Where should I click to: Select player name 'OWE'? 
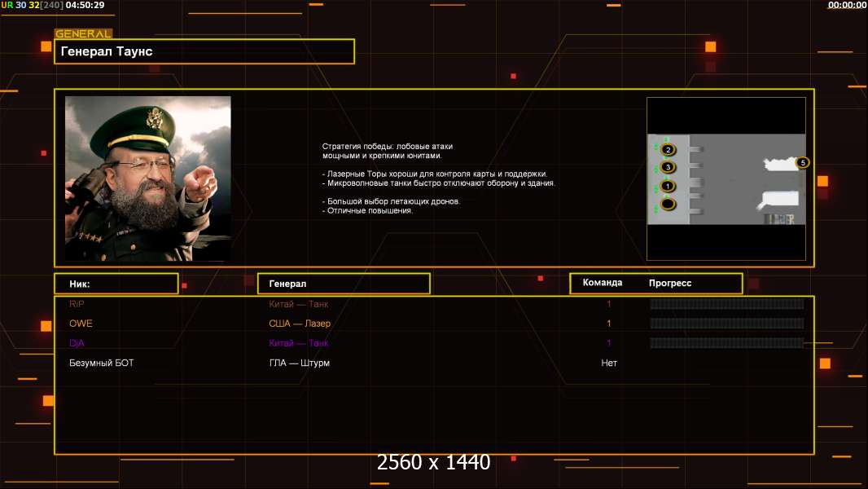81,324
